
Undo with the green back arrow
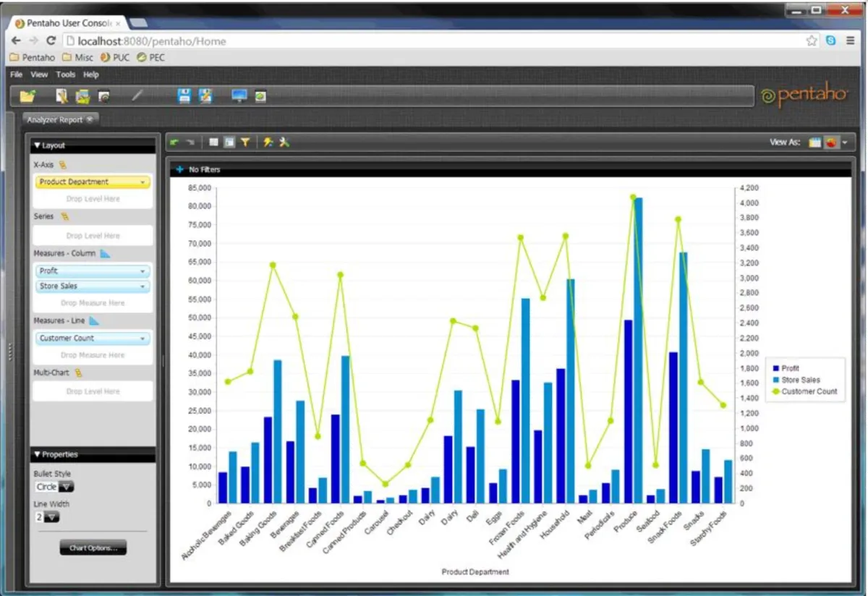coord(176,142)
